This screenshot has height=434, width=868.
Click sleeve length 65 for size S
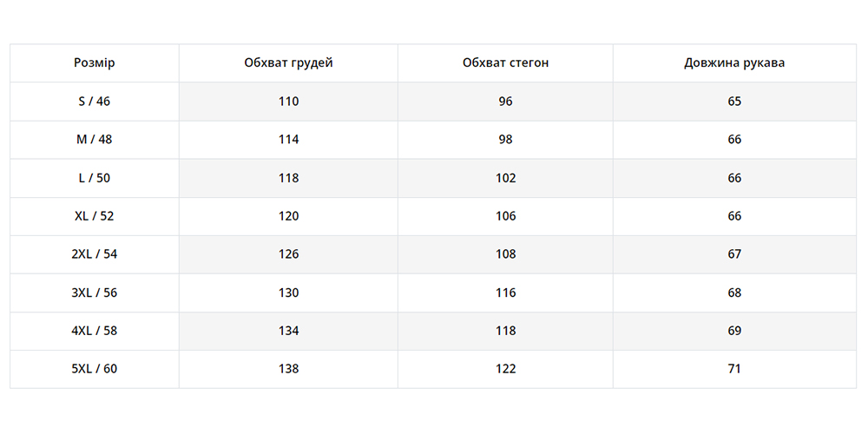[x=735, y=102]
